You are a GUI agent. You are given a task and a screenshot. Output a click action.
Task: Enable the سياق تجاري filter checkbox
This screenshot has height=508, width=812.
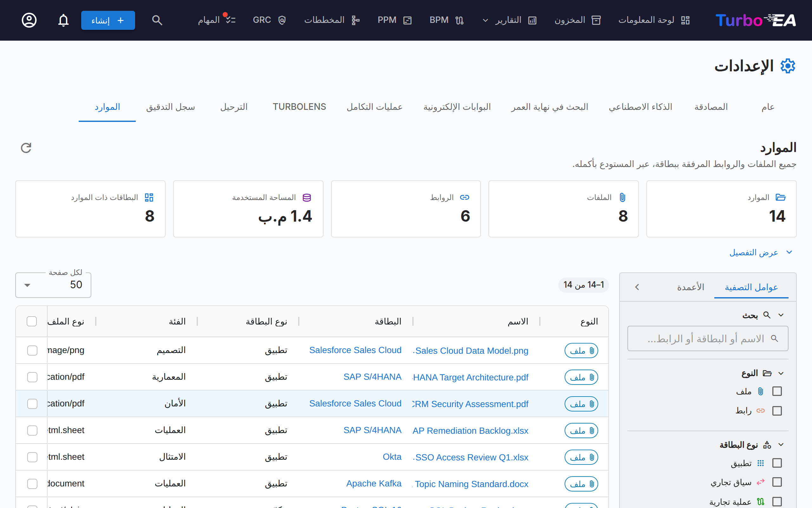pyautogui.click(x=777, y=482)
